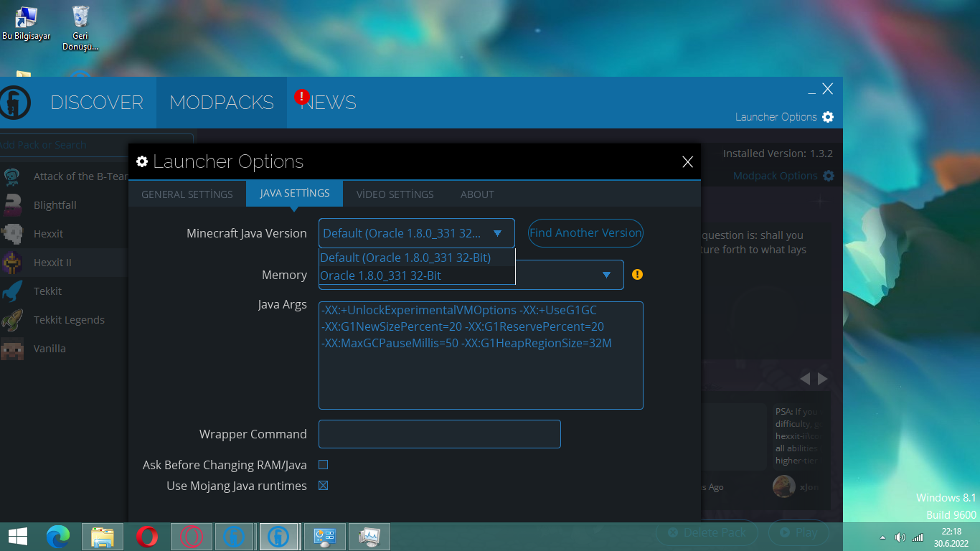
Task: Open the Video Settings tab
Action: (x=395, y=194)
